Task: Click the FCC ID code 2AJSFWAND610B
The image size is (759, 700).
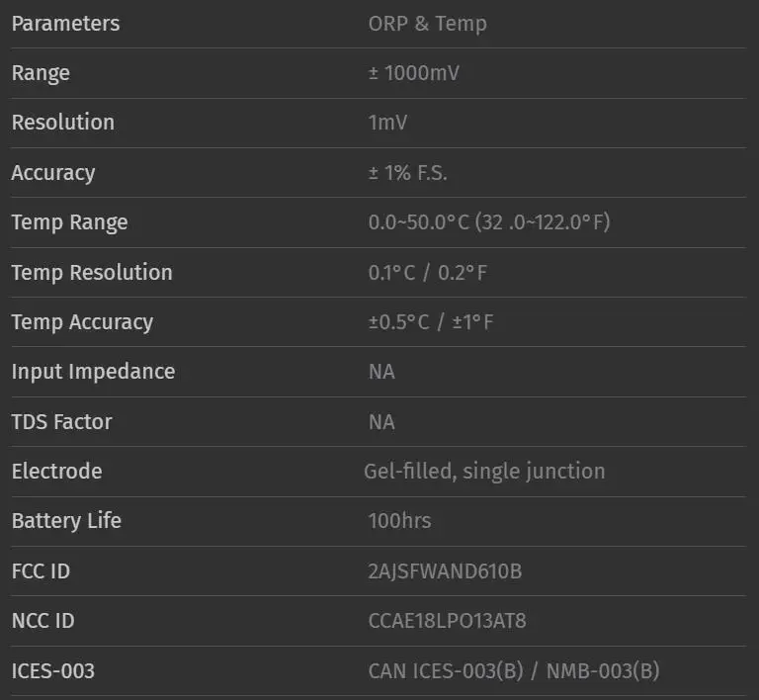Action: click(445, 571)
